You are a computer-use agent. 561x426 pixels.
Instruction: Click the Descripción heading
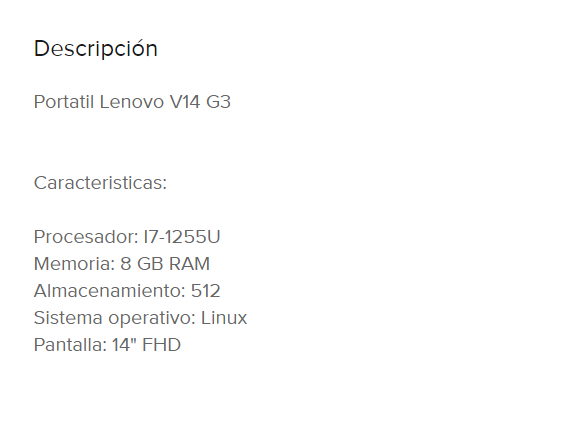pos(96,48)
